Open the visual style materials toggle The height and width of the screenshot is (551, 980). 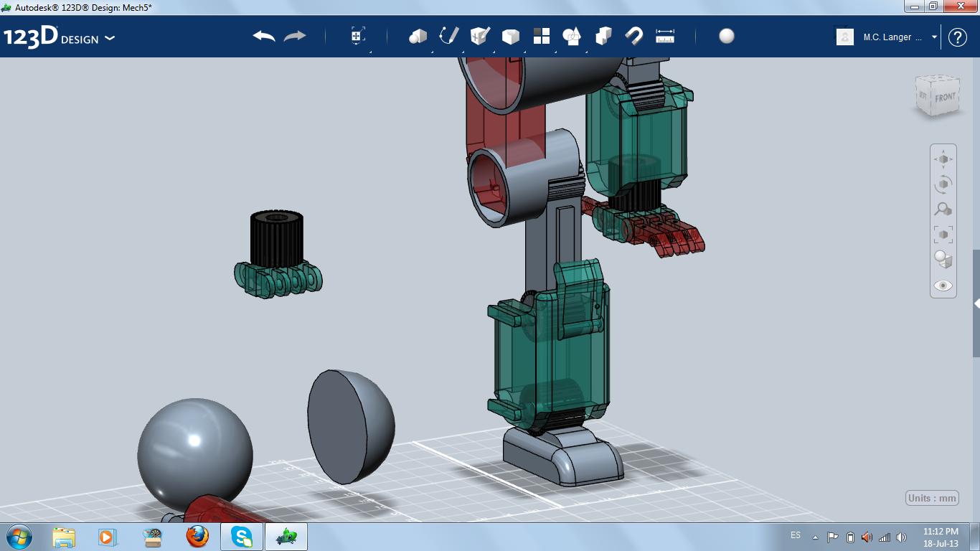click(x=943, y=260)
